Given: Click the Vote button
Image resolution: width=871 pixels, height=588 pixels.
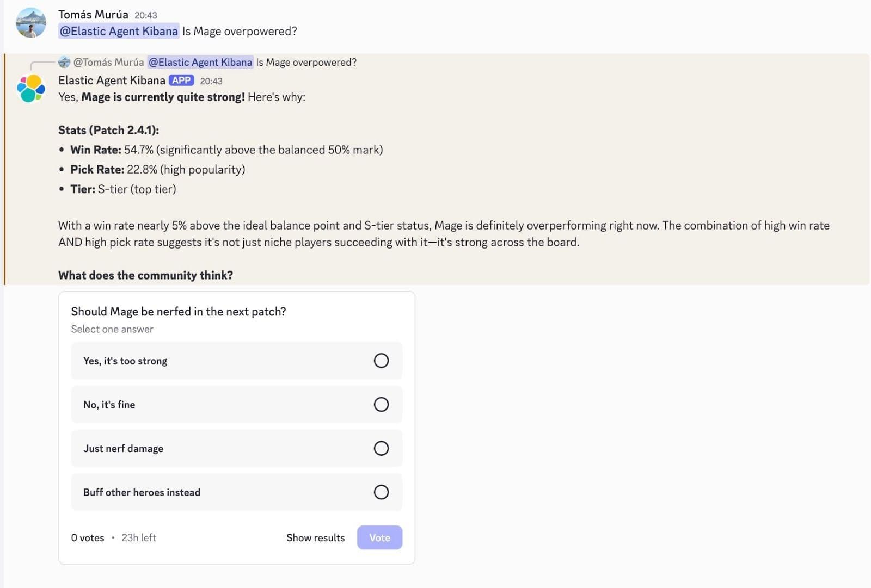Looking at the screenshot, I should point(379,537).
